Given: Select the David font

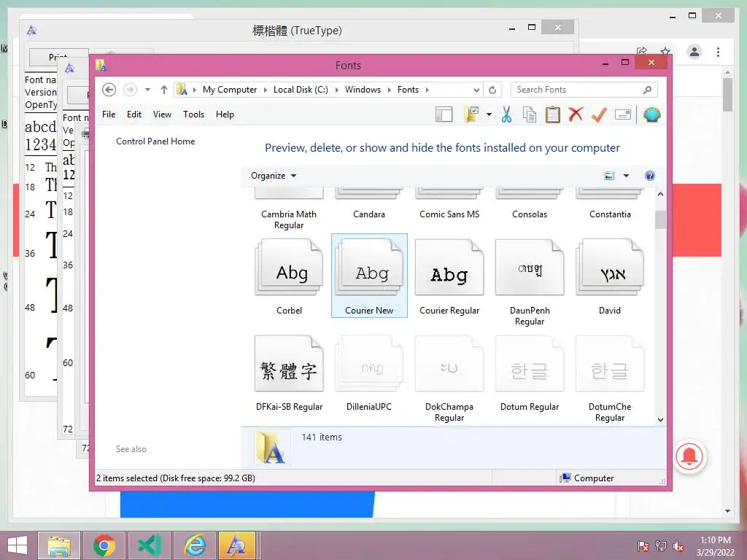Looking at the screenshot, I should [x=610, y=276].
